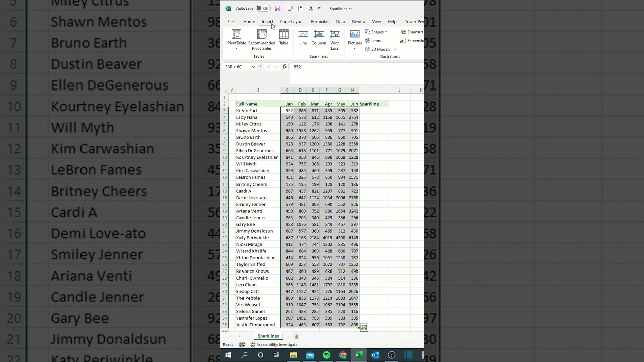Add a new sheet with plus icon

pyautogui.click(x=296, y=336)
